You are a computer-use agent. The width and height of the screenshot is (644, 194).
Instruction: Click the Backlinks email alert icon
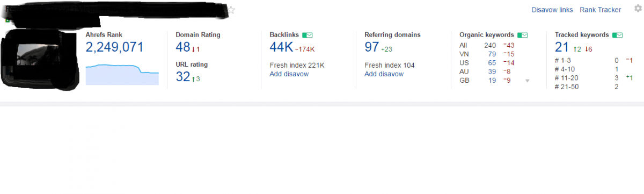click(308, 35)
